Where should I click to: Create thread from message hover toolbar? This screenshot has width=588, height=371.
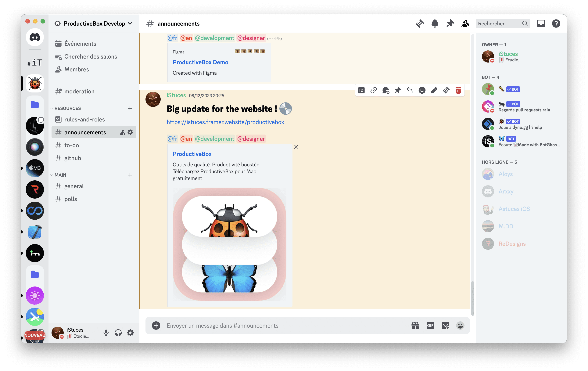point(446,90)
